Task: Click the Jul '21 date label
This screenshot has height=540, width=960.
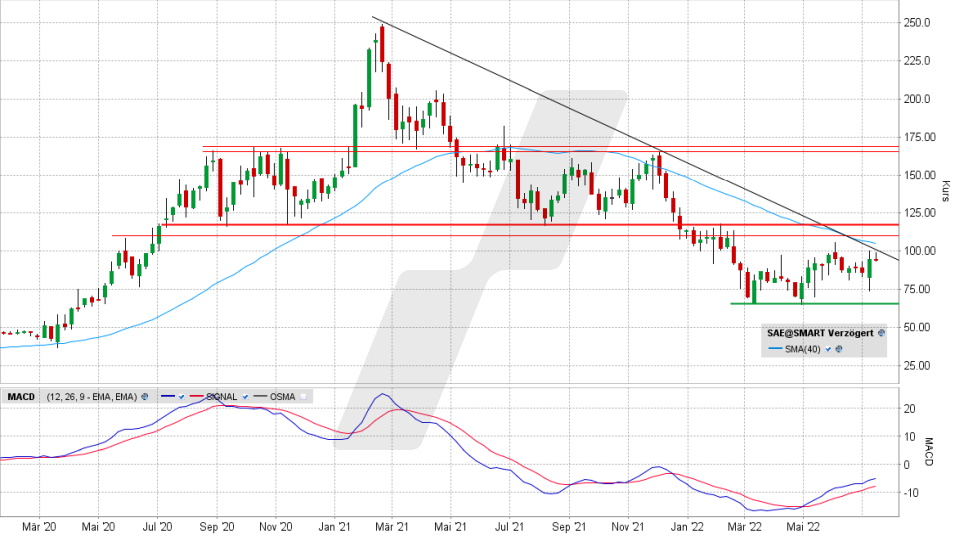Action: tap(509, 527)
